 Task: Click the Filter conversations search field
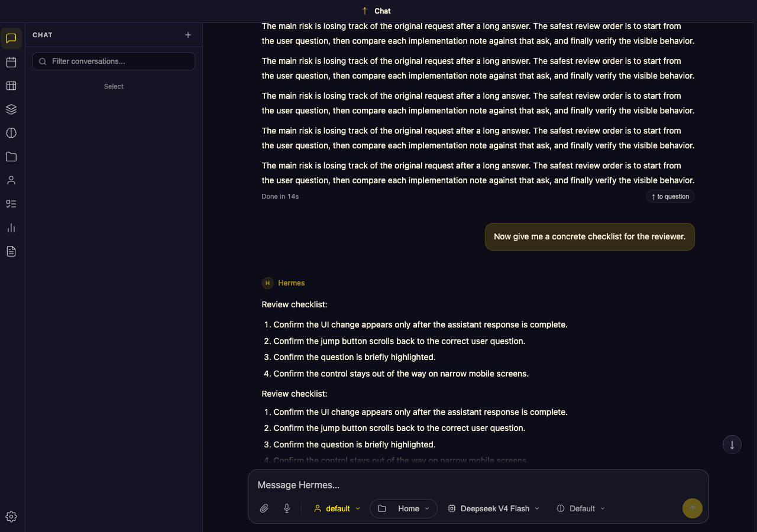pyautogui.click(x=114, y=61)
